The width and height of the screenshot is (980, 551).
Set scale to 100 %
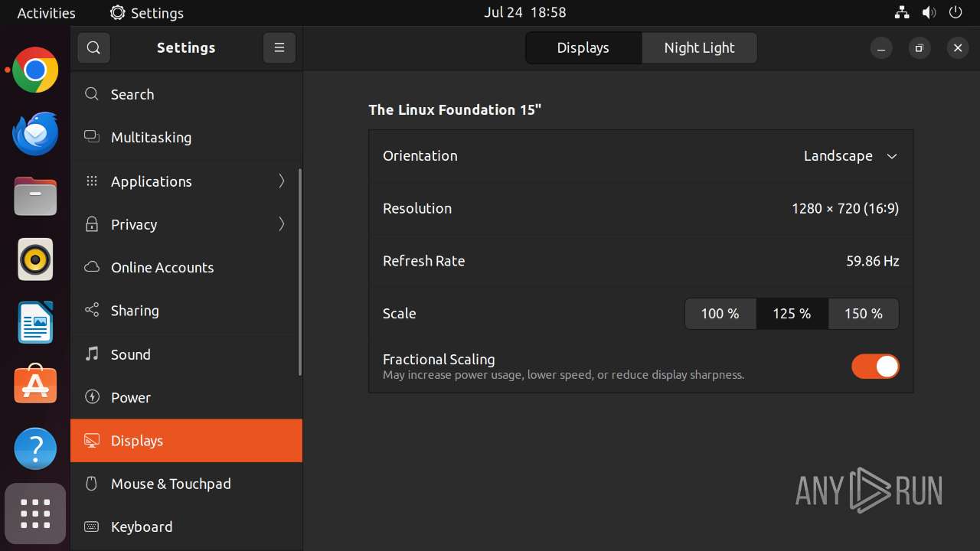[x=720, y=314]
